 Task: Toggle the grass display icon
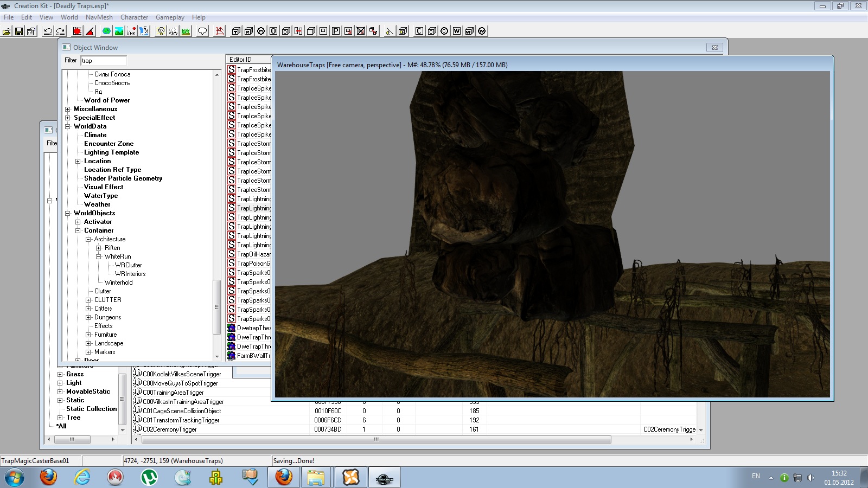(186, 31)
